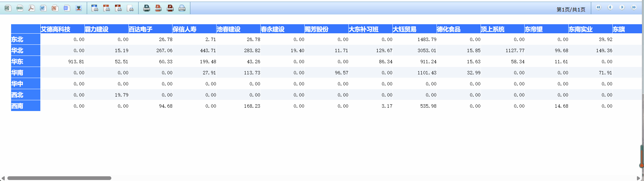Click the cell value 1483.79
This screenshot has height=181, width=644.
coord(427,39)
